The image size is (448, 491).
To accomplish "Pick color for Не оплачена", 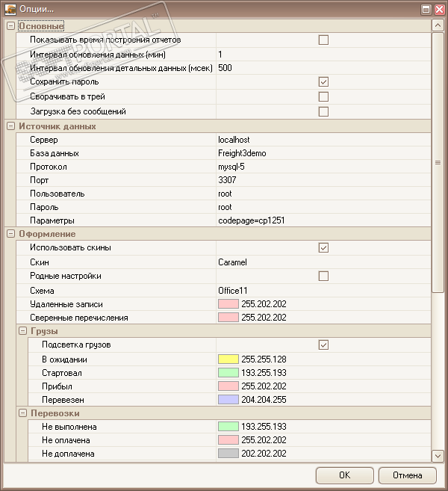I will 228,440.
